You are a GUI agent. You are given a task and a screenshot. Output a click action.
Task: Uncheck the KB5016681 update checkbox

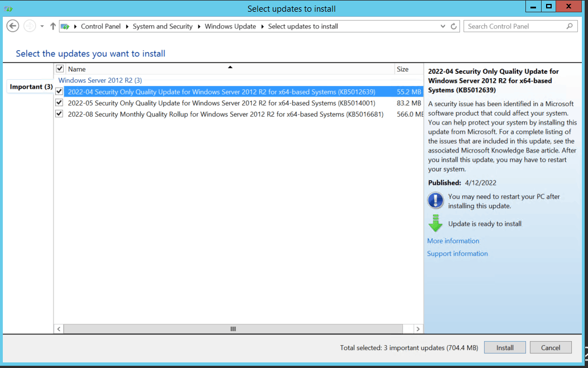(x=59, y=114)
